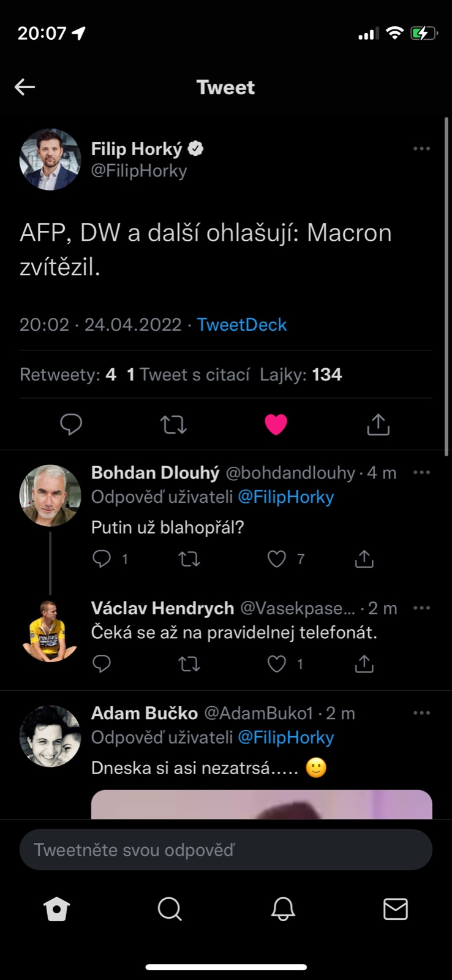Retweet Filip Horký's main tweet

coord(173,424)
